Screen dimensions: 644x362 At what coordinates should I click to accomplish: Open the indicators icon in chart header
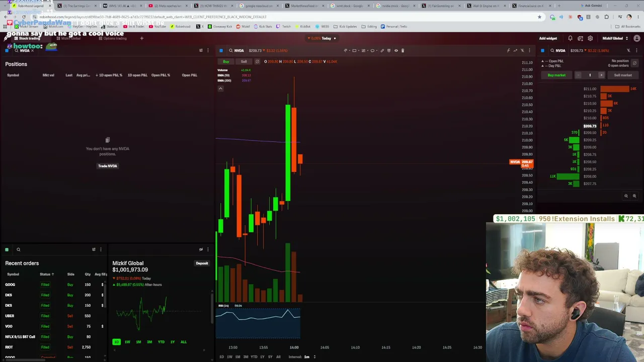[x=508, y=50]
